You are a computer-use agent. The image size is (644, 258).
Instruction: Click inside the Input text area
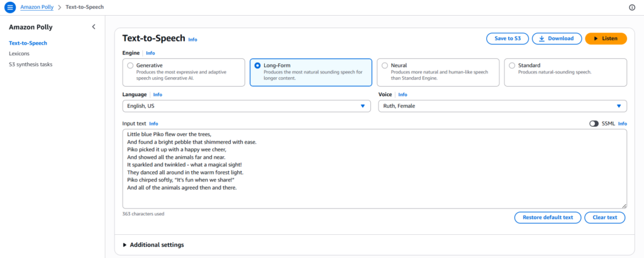pyautogui.click(x=374, y=168)
